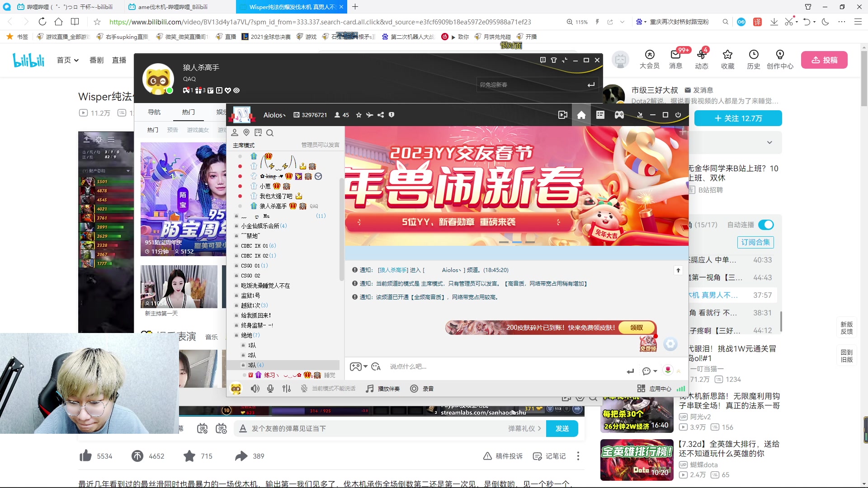Screen dimensions: 868x488
Task: Click browser translate icon
Action: tap(758, 22)
